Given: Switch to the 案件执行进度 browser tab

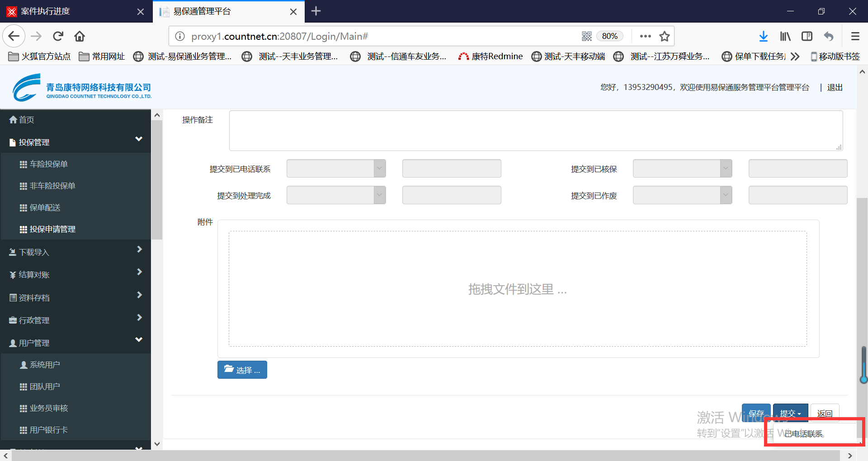Looking at the screenshot, I should coord(72,11).
